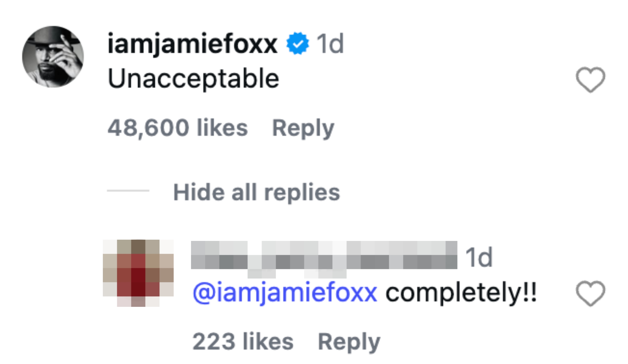Screen dimensions: 628x364
Task: Open the blurred avatar of the replier
Action: click(138, 273)
